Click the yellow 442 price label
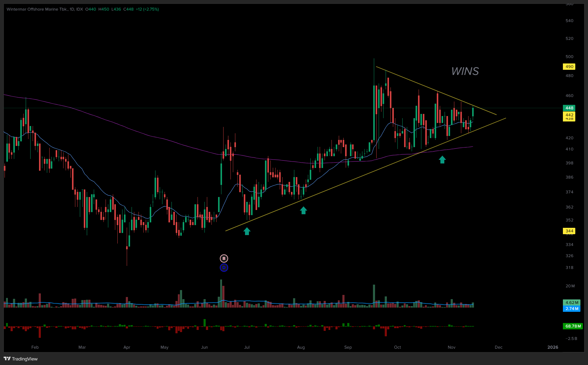The height and width of the screenshot is (365, 588). pos(569,115)
